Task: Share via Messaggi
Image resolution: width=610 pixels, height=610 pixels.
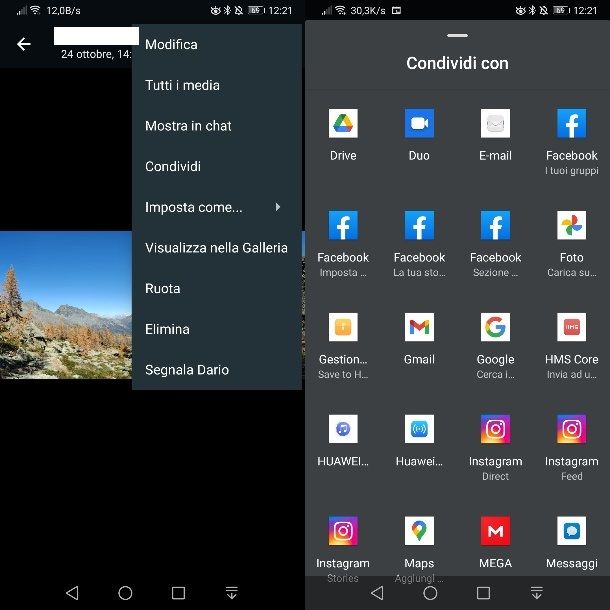Action: pos(571,531)
